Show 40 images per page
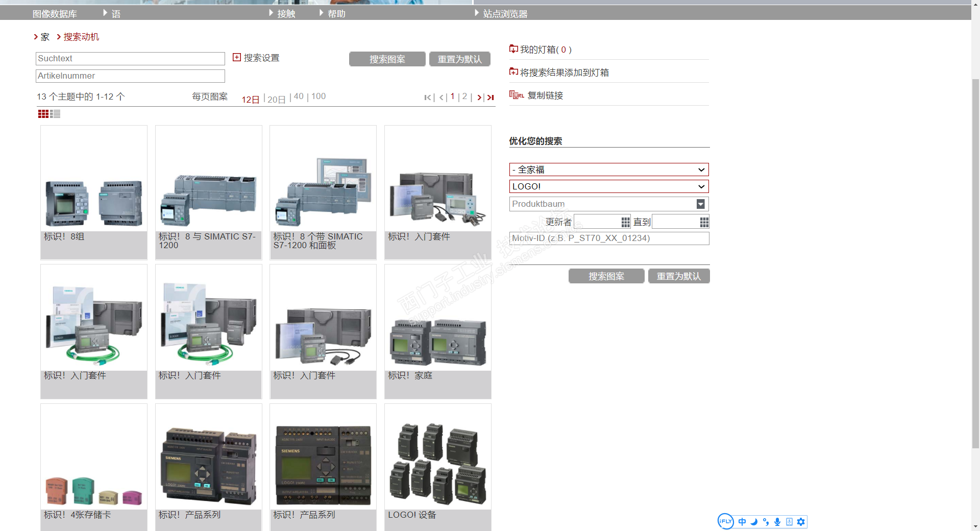980x531 pixels. (299, 96)
